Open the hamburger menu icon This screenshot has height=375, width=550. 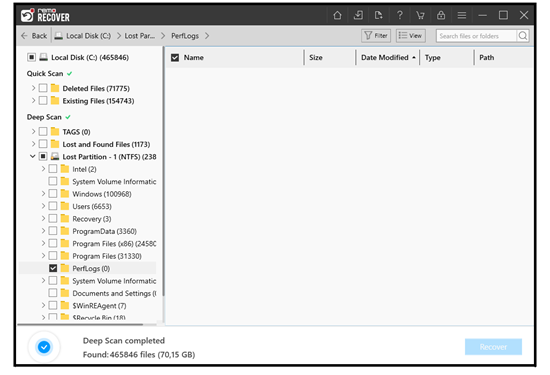[x=462, y=15]
